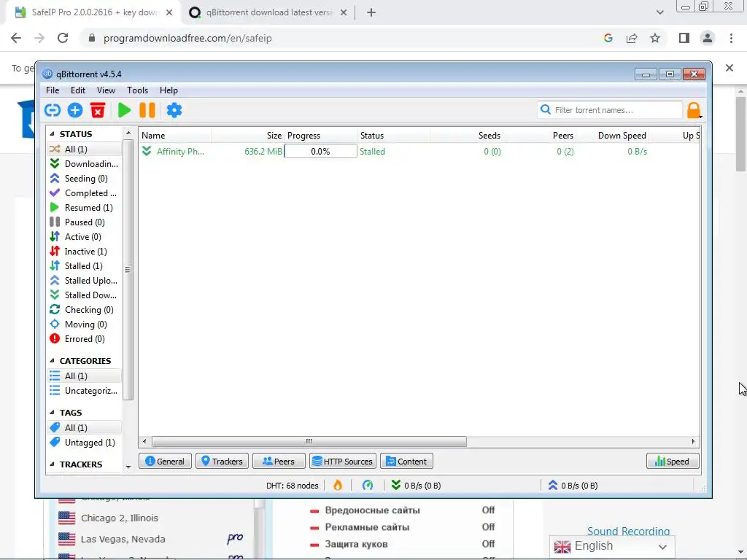
Task: Click the horizontal scrollbar of torrent list
Action: pyautogui.click(x=309, y=441)
